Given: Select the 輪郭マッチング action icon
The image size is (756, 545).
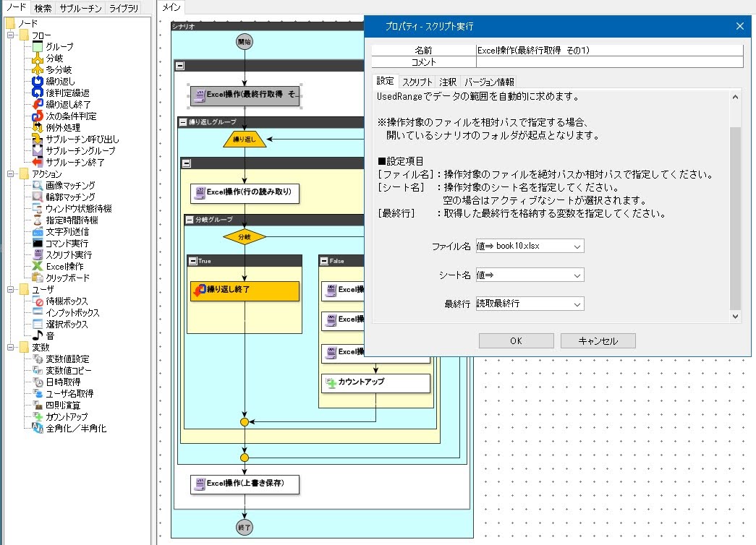Looking at the screenshot, I should point(38,197).
